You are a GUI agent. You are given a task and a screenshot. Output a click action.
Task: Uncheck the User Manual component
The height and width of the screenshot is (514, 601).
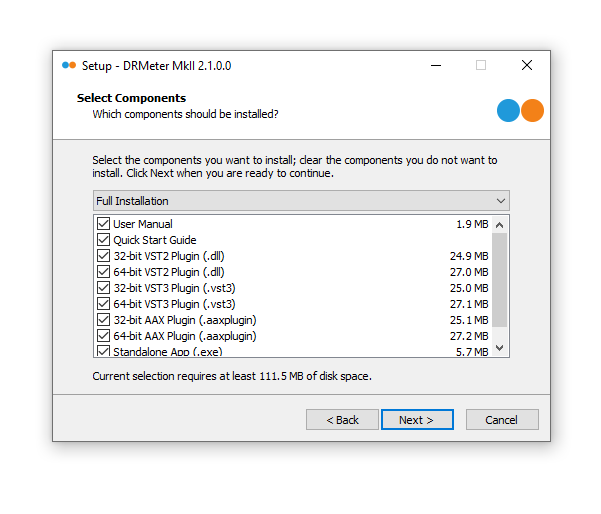pyautogui.click(x=103, y=224)
